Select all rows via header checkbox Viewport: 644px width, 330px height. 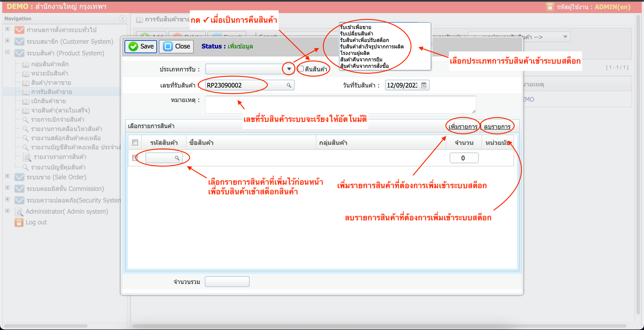click(x=135, y=142)
